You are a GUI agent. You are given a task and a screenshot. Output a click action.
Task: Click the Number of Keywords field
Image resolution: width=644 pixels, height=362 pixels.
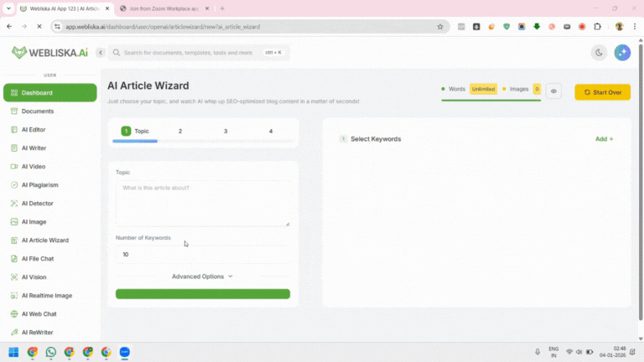202,254
